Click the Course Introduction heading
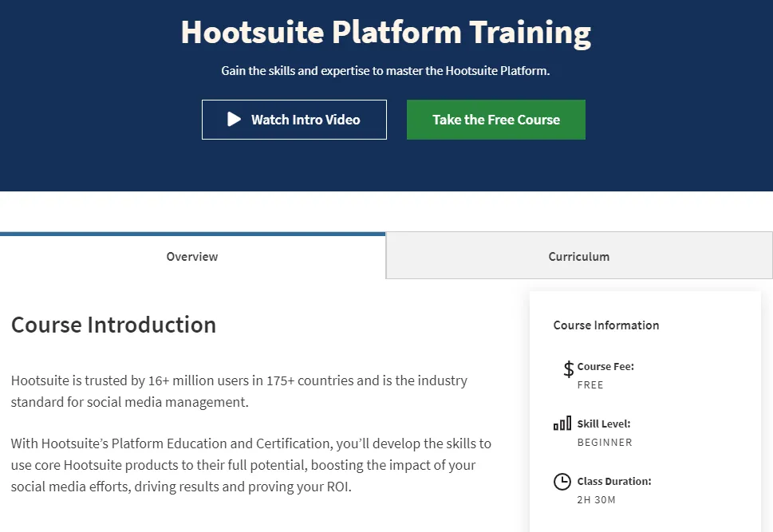 [x=113, y=325]
